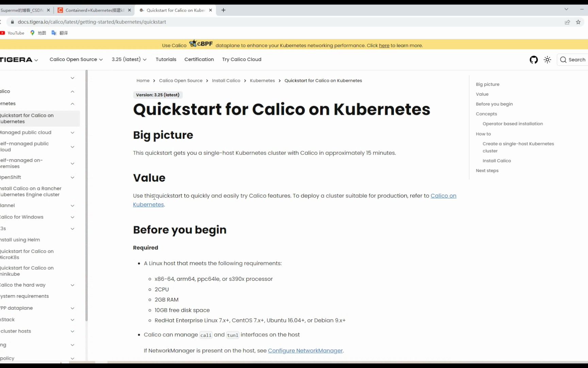Jump to Operator based installation section

[x=513, y=124]
